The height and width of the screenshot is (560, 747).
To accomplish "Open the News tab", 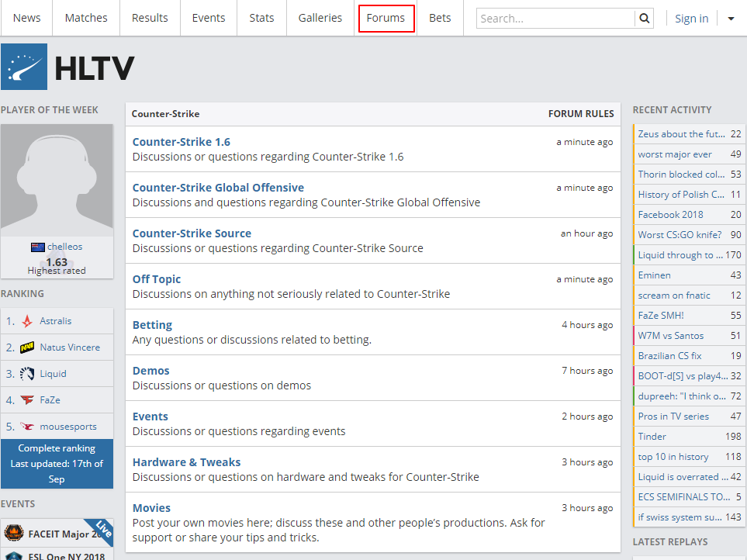I will 26,18.
